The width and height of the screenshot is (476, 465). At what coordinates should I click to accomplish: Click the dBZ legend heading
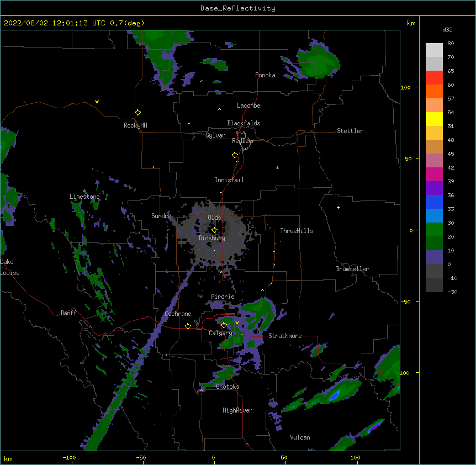click(447, 30)
